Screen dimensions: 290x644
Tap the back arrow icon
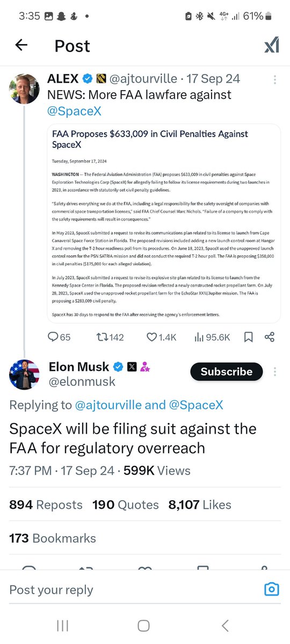21,46
